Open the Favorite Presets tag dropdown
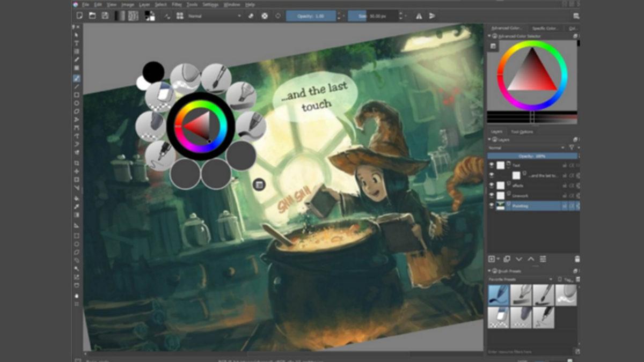 tap(551, 279)
